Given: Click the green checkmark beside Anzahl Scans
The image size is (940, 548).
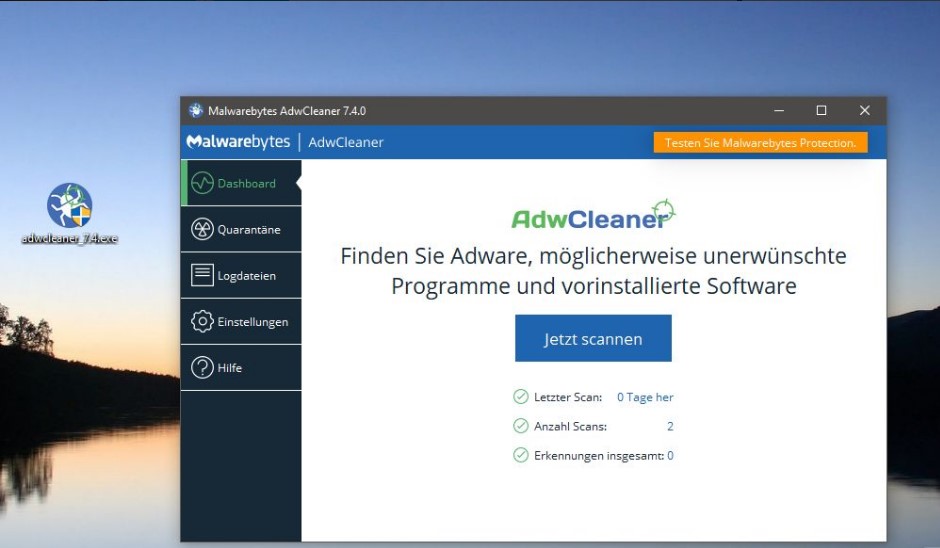Looking at the screenshot, I should tap(520, 426).
